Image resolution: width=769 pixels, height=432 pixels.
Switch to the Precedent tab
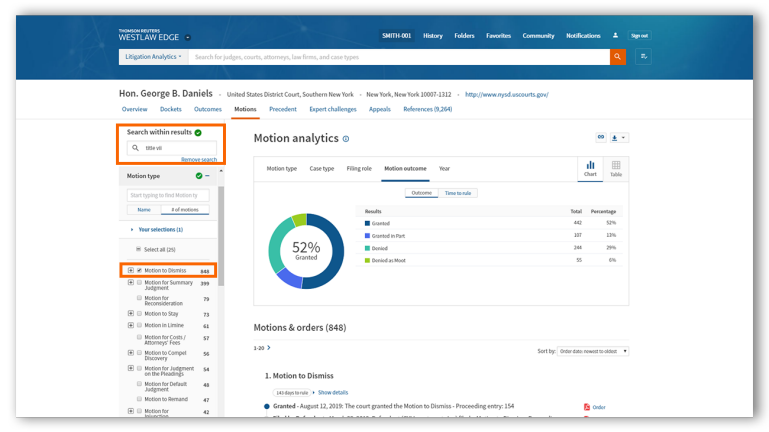(283, 109)
